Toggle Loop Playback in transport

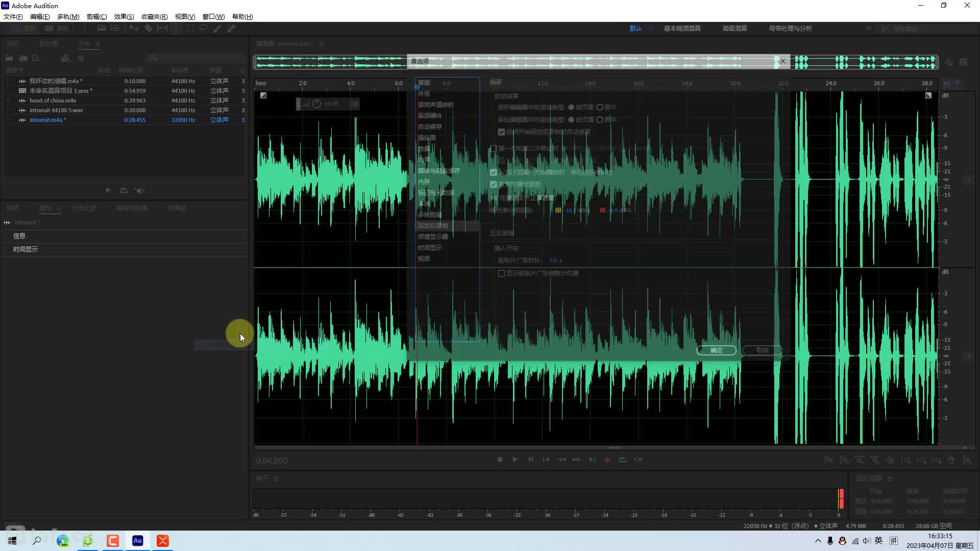click(622, 459)
